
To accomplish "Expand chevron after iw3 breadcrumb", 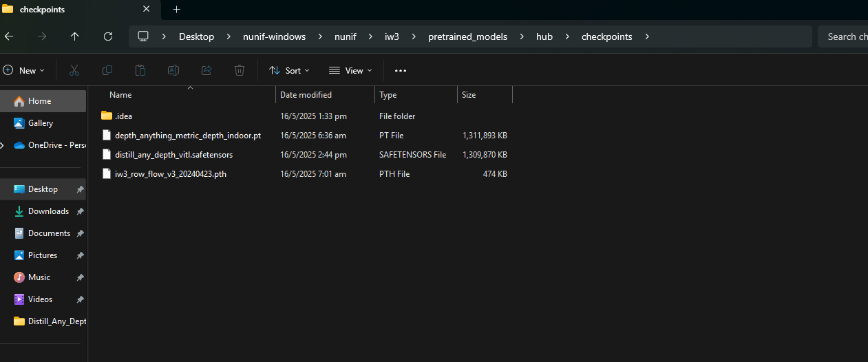I will [414, 36].
